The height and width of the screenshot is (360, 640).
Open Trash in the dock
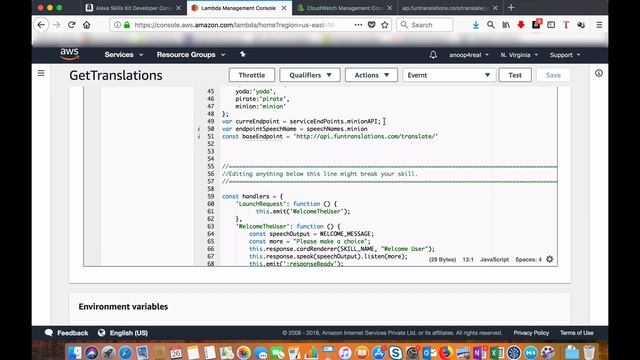(x=589, y=353)
